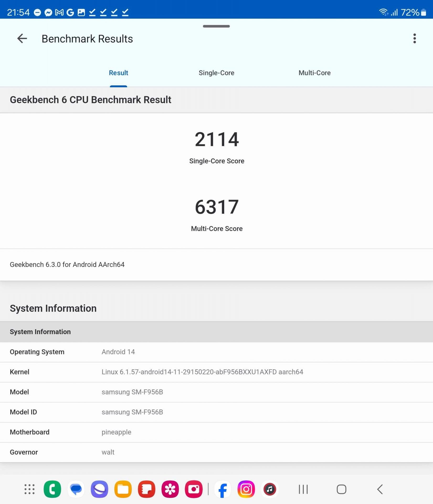
Task: Tap samsung SM-F956B in the Model row
Action: tap(132, 392)
